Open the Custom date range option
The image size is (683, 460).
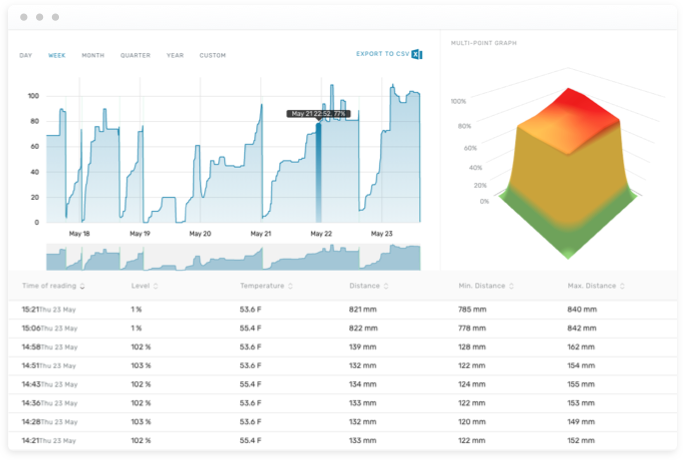pos(212,55)
